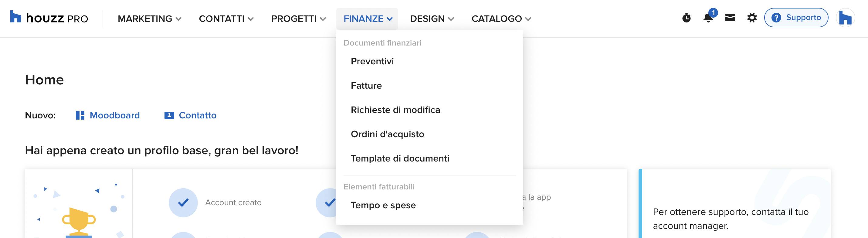The width and height of the screenshot is (868, 238).
Task: Expand the Marketing dropdown menu
Action: (x=150, y=19)
